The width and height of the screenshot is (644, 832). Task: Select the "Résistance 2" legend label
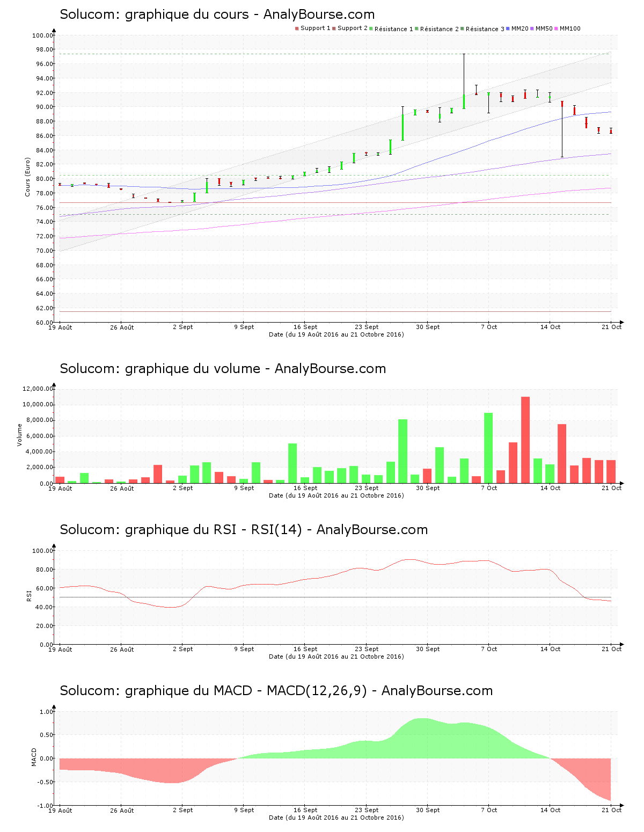[x=440, y=28]
